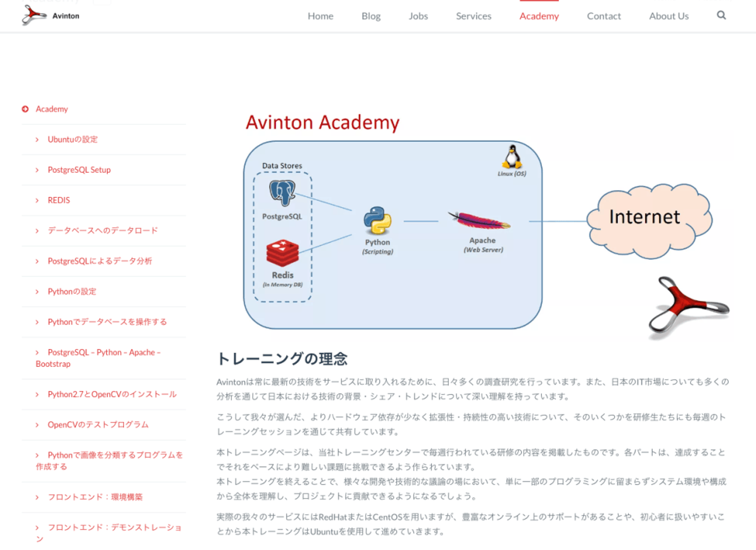Click the PostgreSQL caption under the elephant
This screenshot has height=550, width=756.
pos(282,217)
